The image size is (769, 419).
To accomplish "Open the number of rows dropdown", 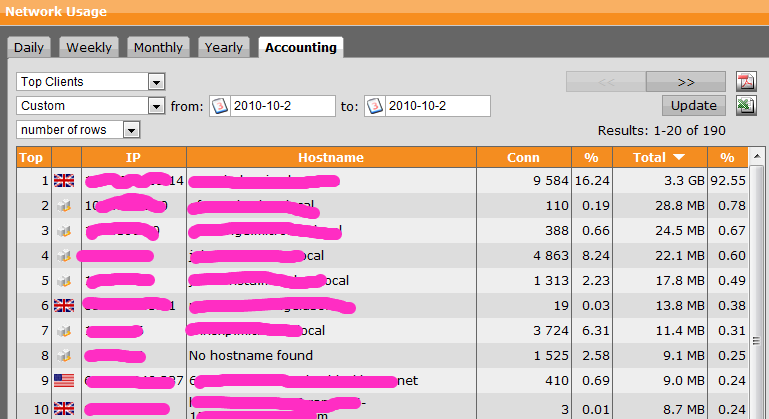I will point(132,130).
